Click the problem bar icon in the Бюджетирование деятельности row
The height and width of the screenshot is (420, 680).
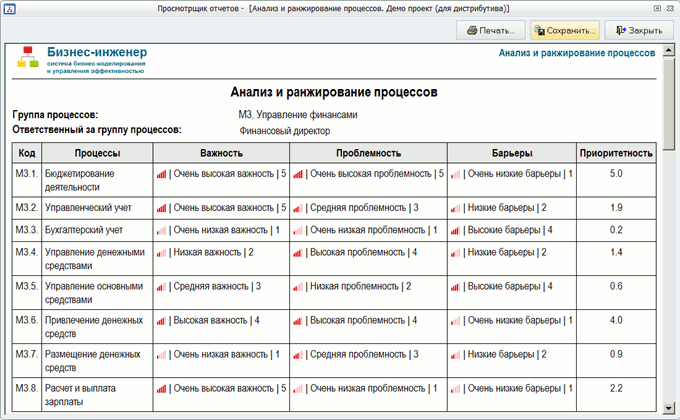(298, 174)
